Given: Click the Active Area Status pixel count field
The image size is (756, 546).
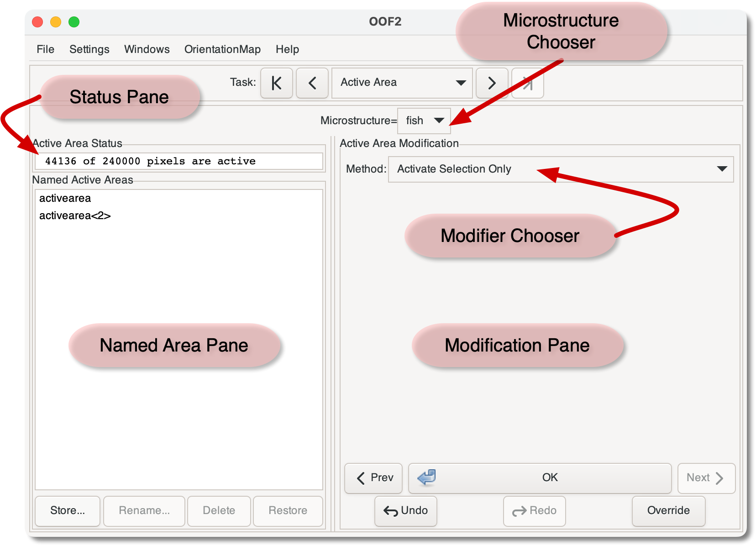Looking at the screenshot, I should (x=179, y=161).
